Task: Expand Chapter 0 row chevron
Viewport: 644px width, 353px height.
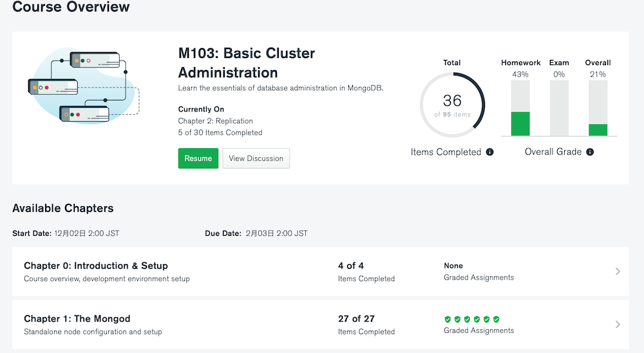Action: click(618, 271)
